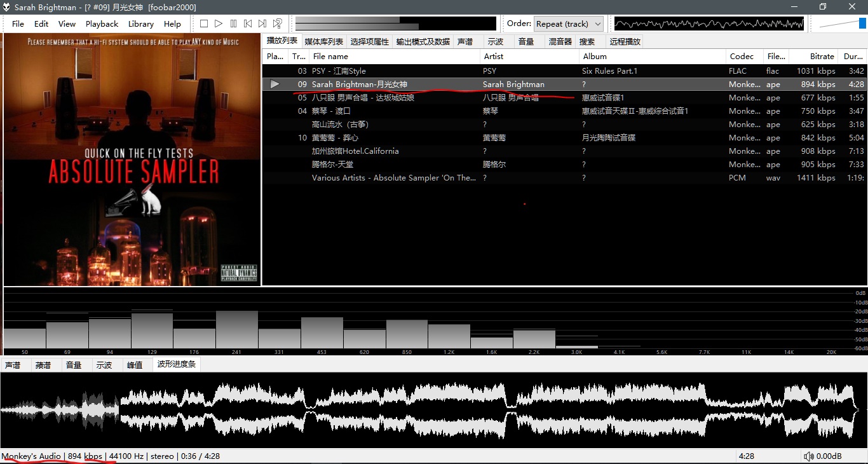Sort playlist by Bitrate column header
The height and width of the screenshot is (464, 868).
pos(822,57)
